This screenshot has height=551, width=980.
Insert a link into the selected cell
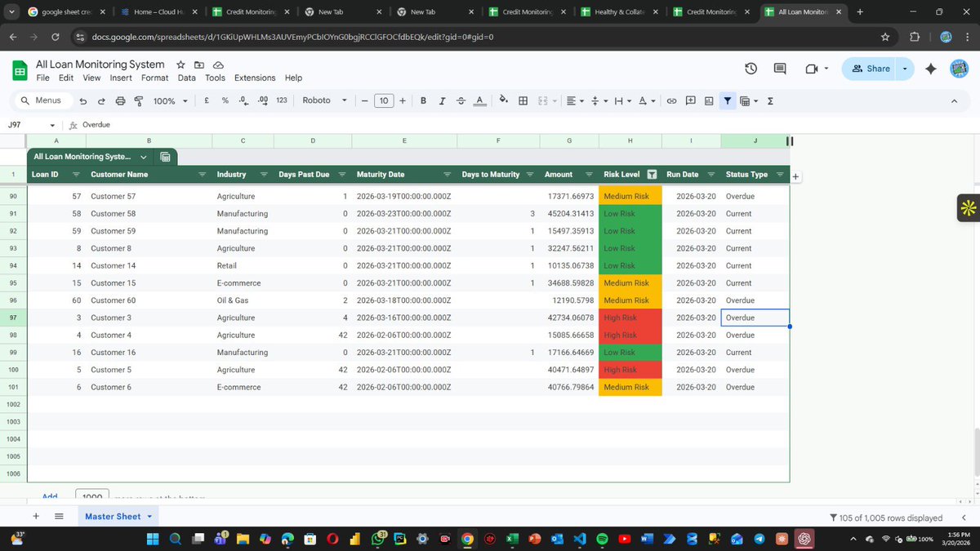[x=671, y=100]
